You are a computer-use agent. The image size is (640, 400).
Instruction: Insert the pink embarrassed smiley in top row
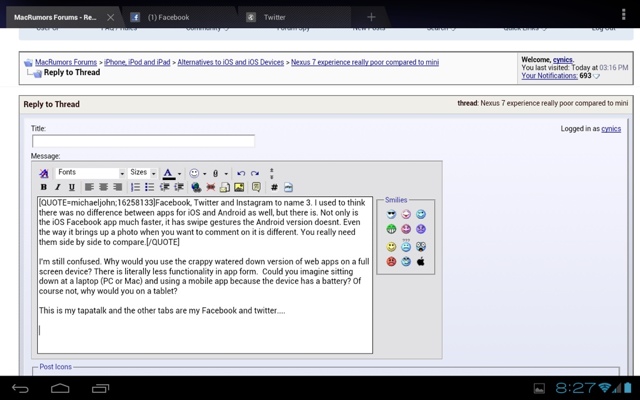pyautogui.click(x=406, y=214)
